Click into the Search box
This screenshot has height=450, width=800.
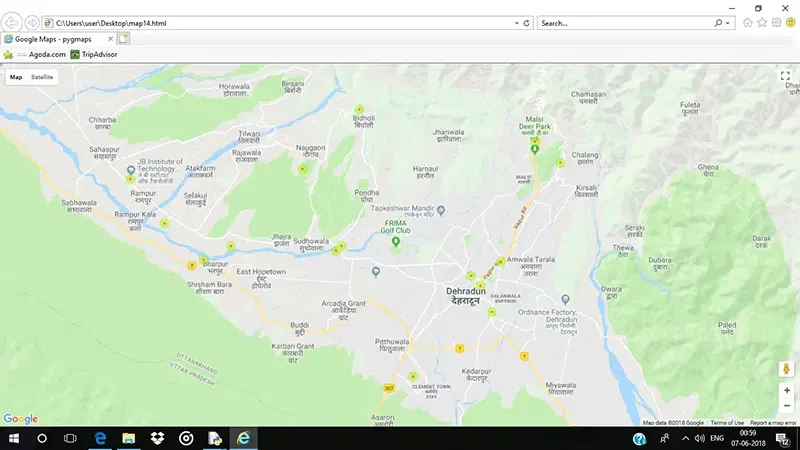coord(627,23)
